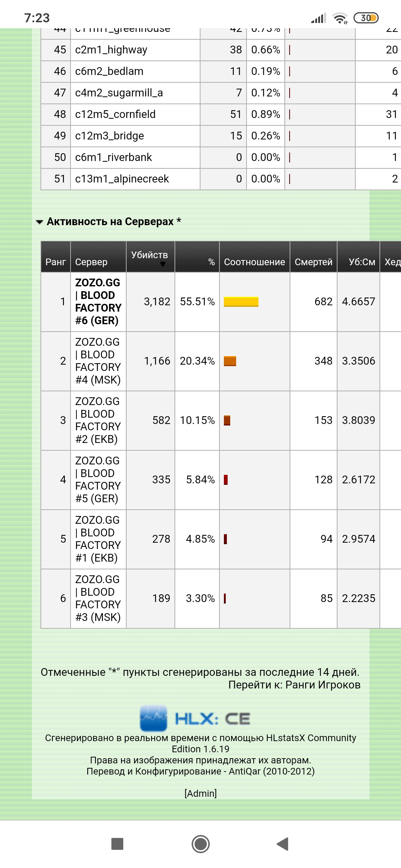The height and width of the screenshot is (868, 401).
Task: Open the Ранги Игроков link
Action: coord(323,685)
